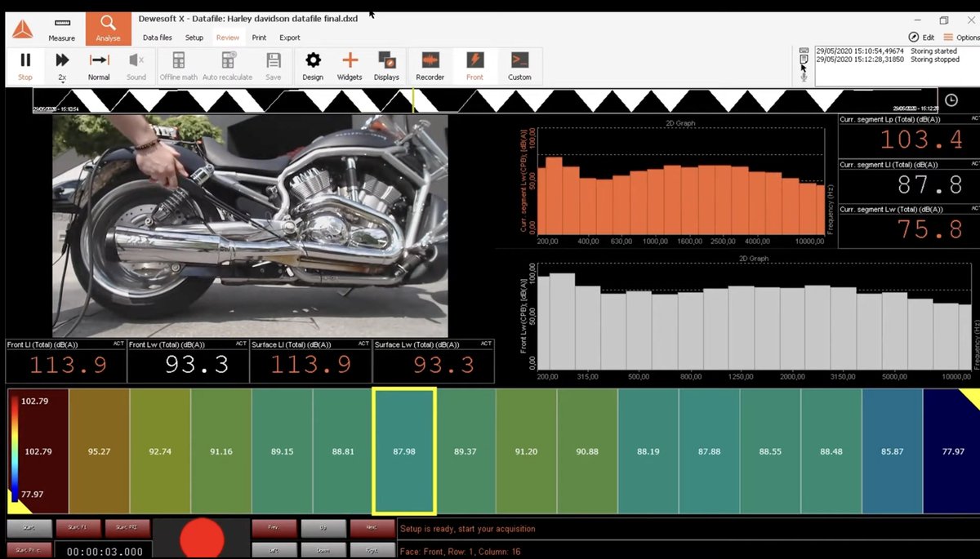Image resolution: width=980 pixels, height=559 pixels.
Task: Open the Export tab
Action: pyautogui.click(x=290, y=38)
